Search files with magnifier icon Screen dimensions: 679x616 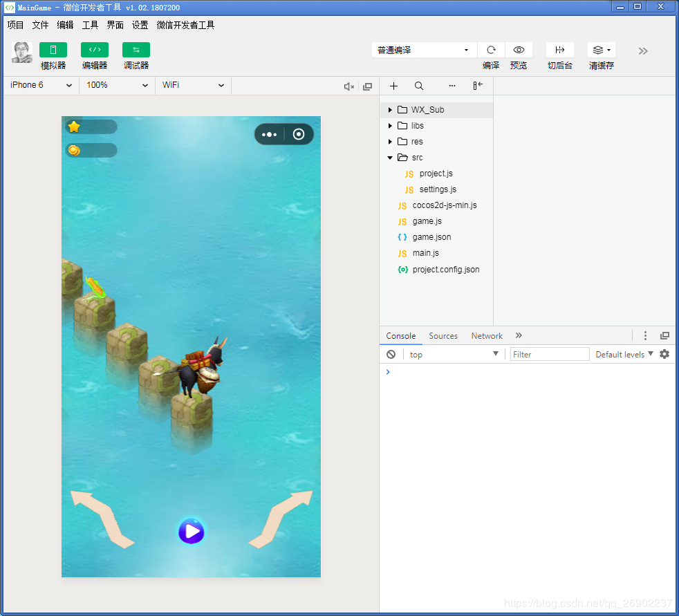(x=419, y=86)
